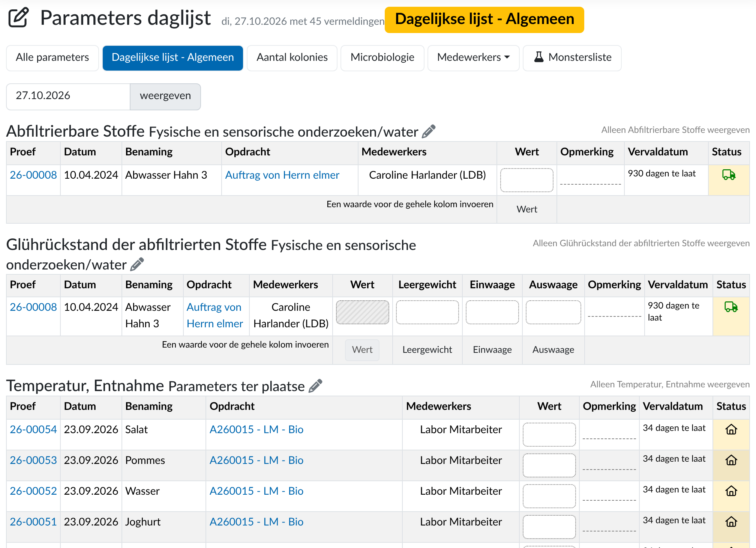Show only Temperatur, Entnahme link
Screen dimensions: 756x548
(x=670, y=384)
